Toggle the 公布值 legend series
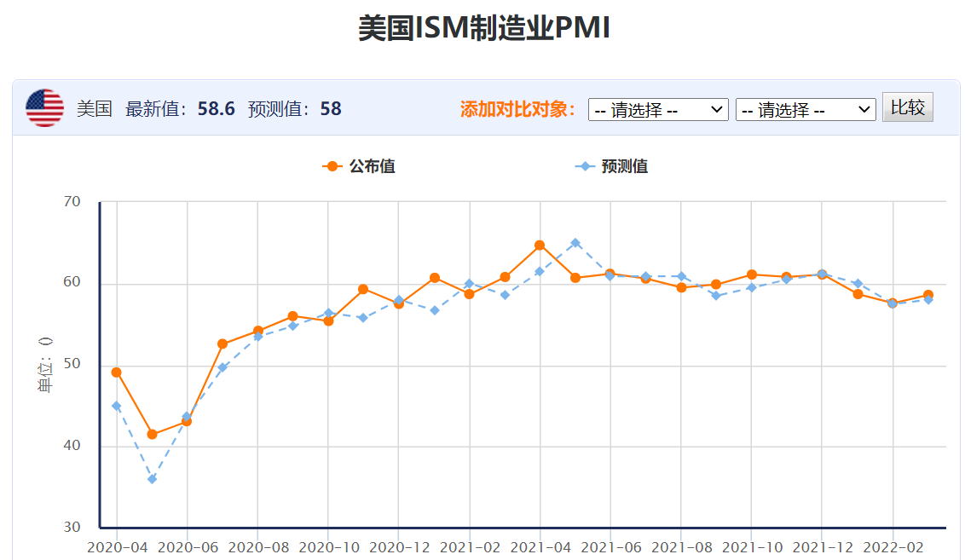Viewport: 965px width, 560px height. tap(359, 166)
